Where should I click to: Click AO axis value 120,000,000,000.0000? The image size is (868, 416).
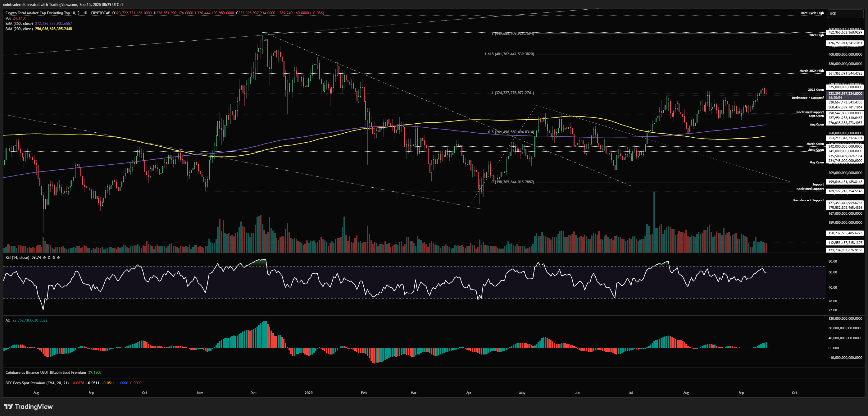tap(845, 318)
